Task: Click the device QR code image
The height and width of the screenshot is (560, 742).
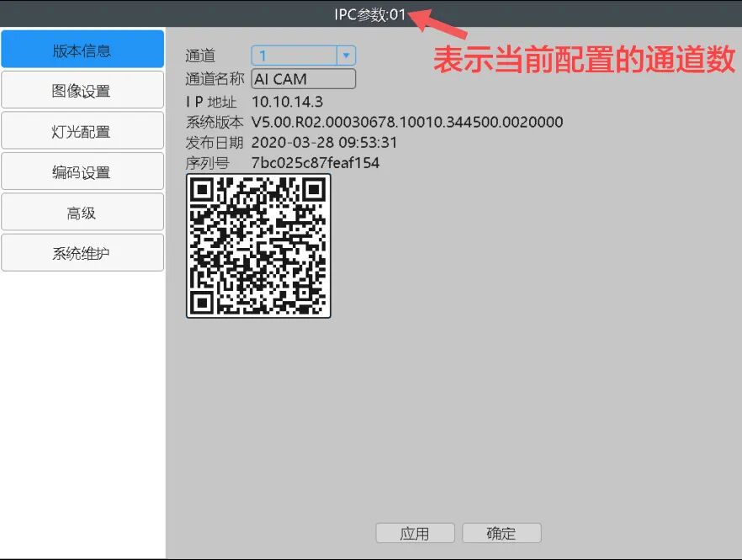Action: pyautogui.click(x=258, y=246)
